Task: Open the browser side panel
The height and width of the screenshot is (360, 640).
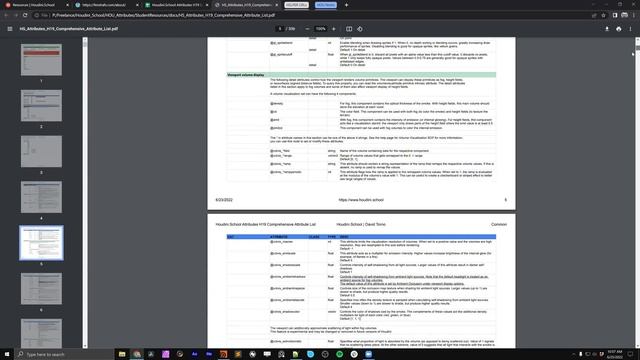Action: coord(615,15)
